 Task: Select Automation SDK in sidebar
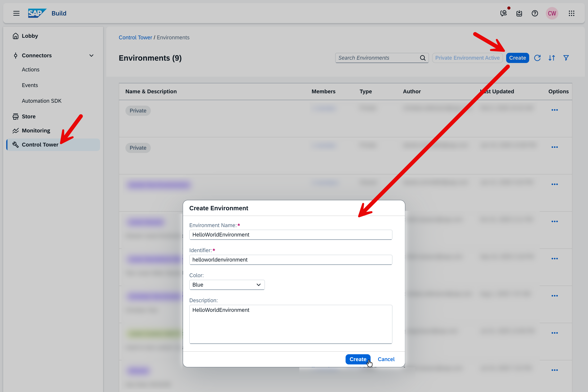[x=41, y=101]
